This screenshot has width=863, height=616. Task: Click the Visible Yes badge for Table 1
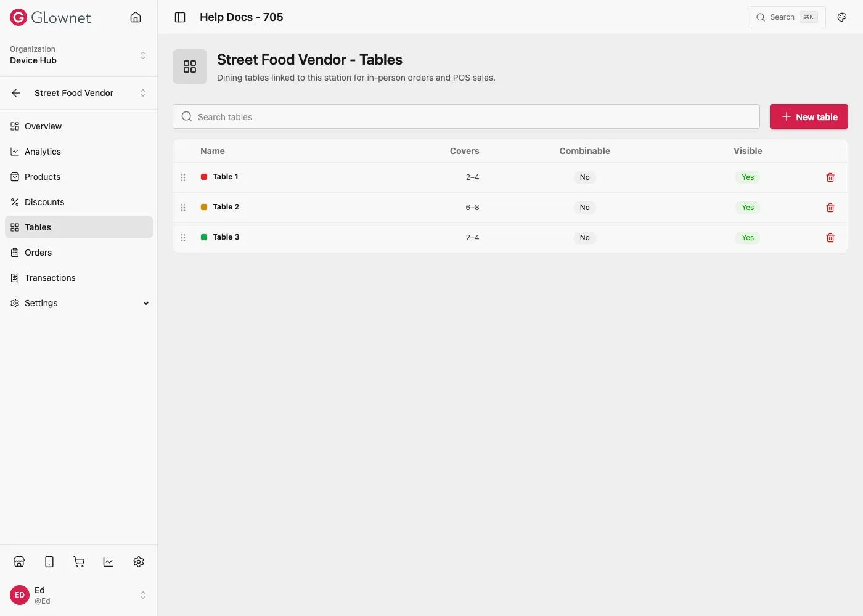click(x=748, y=177)
